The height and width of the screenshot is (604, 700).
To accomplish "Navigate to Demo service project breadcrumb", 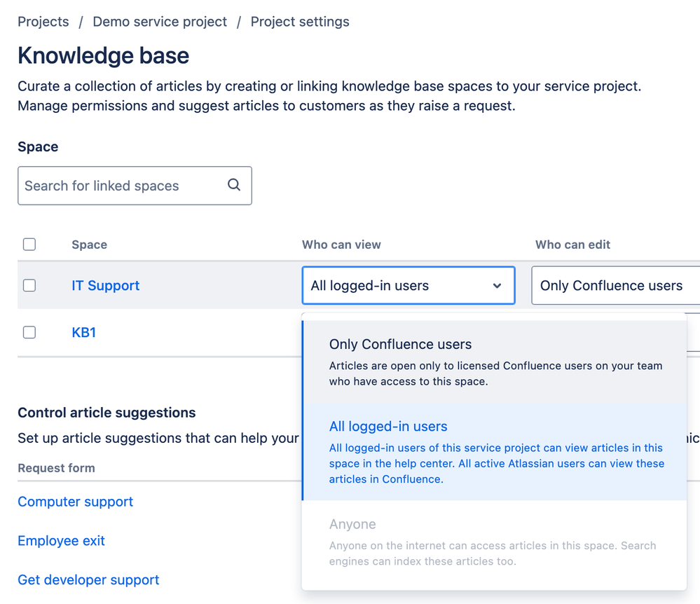I will tap(160, 22).
